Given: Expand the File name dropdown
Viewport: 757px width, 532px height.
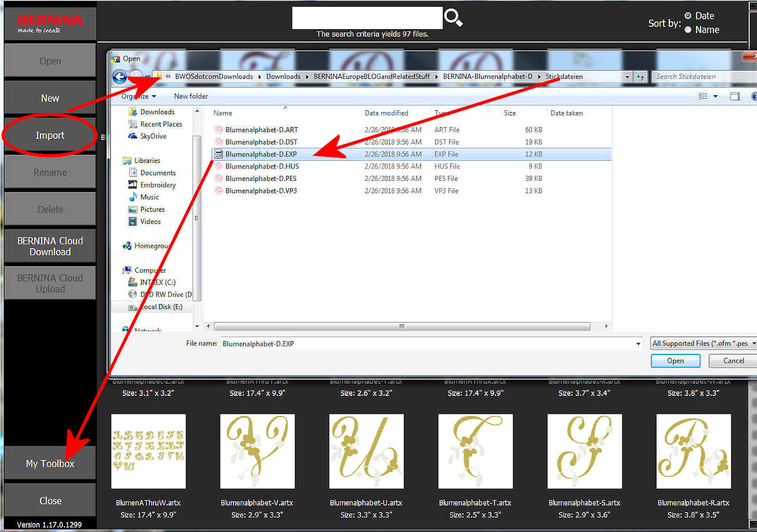Looking at the screenshot, I should (638, 344).
